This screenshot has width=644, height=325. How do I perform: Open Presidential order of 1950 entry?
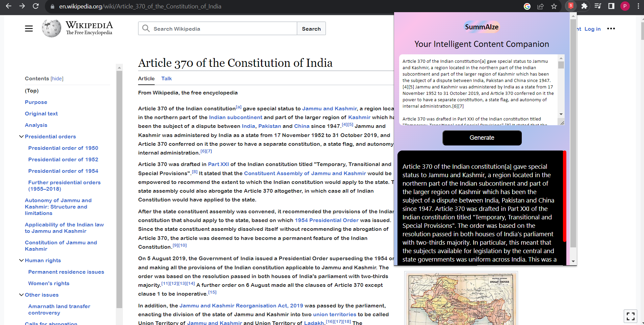(63, 148)
